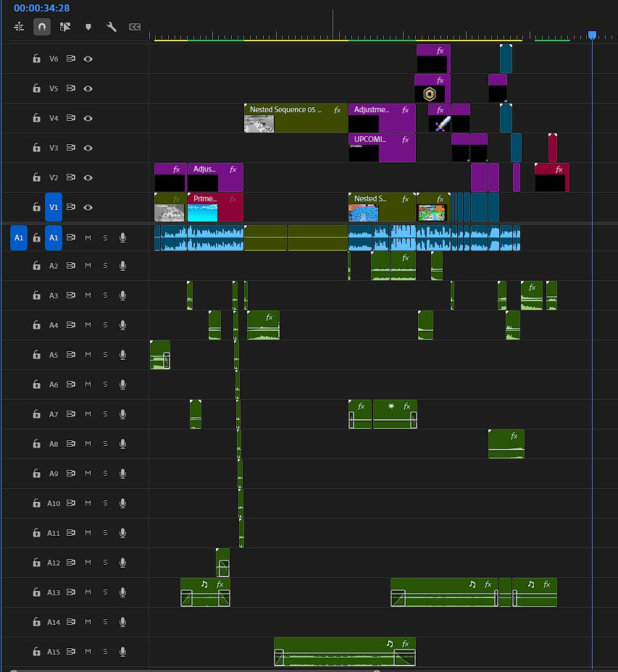Hide track V5 with eye icon

pos(88,89)
